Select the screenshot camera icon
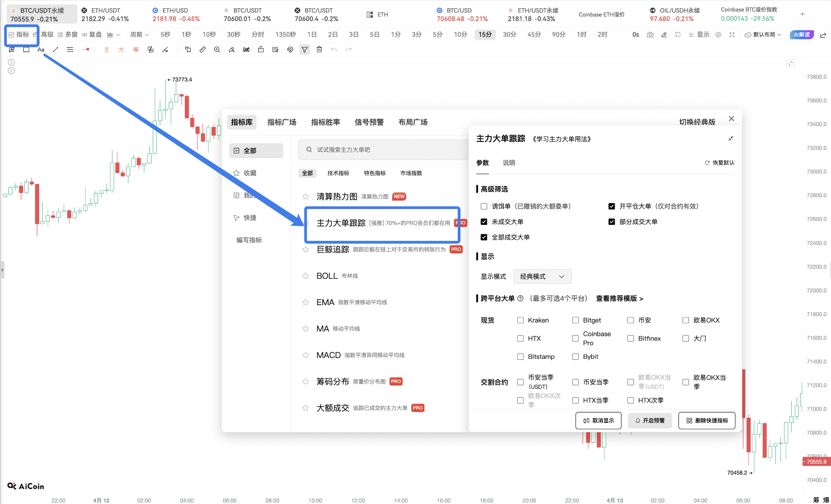The height and width of the screenshot is (504, 831). [x=650, y=34]
